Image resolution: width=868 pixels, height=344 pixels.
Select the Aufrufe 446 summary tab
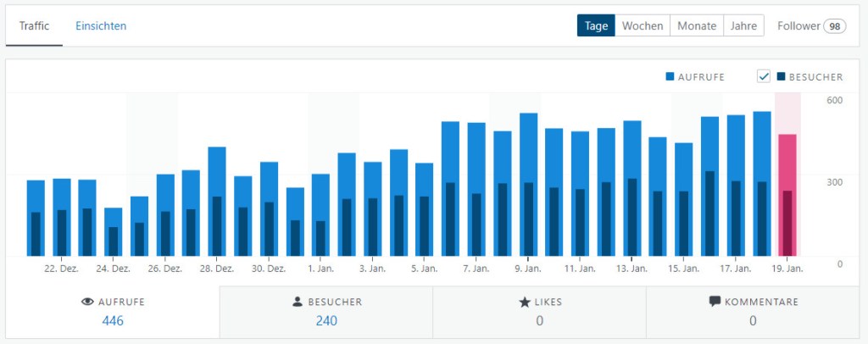113,311
